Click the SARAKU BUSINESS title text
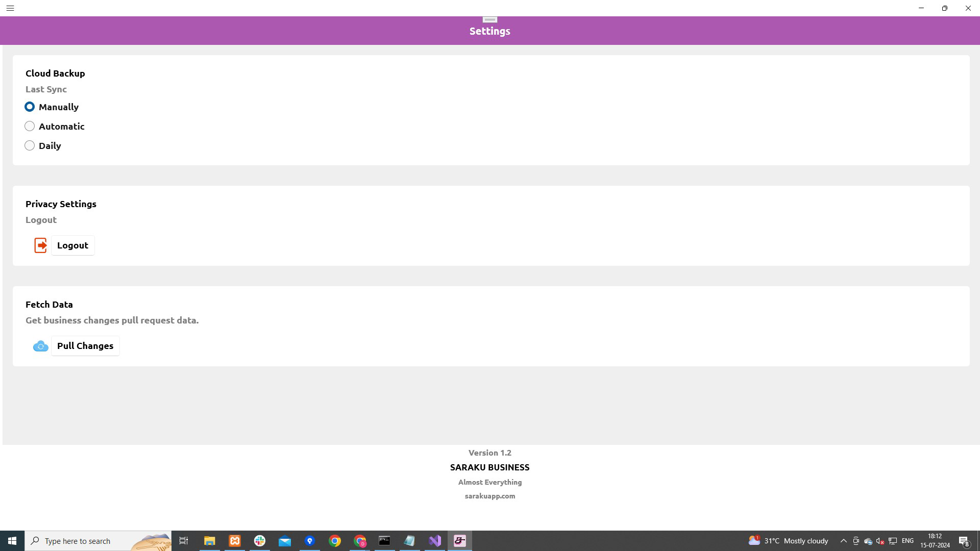This screenshot has width=980, height=551. (x=489, y=467)
